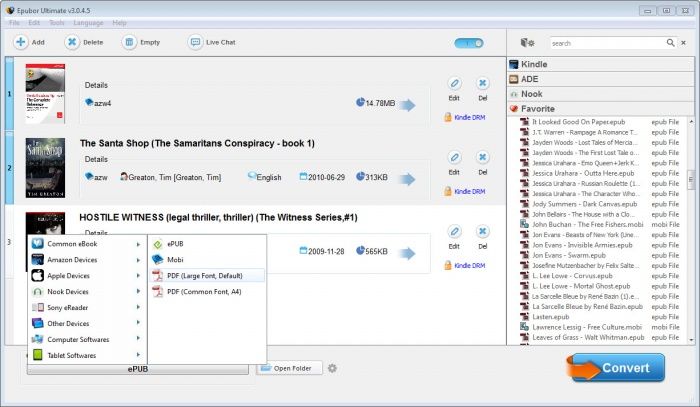This screenshot has height=407, width=700.
Task: Choose PDF (Common Font, A4) format
Action: [x=207, y=292]
